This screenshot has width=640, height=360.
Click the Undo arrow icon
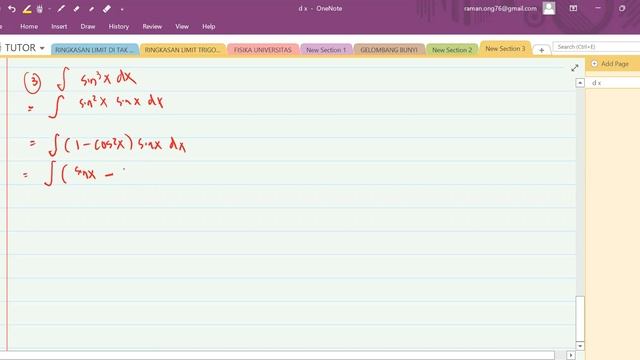[x=12, y=9]
